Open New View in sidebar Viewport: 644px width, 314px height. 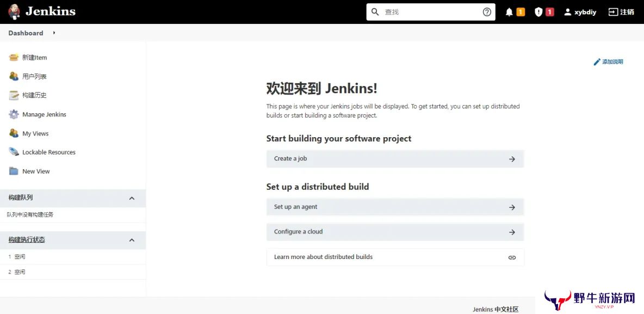coord(36,171)
